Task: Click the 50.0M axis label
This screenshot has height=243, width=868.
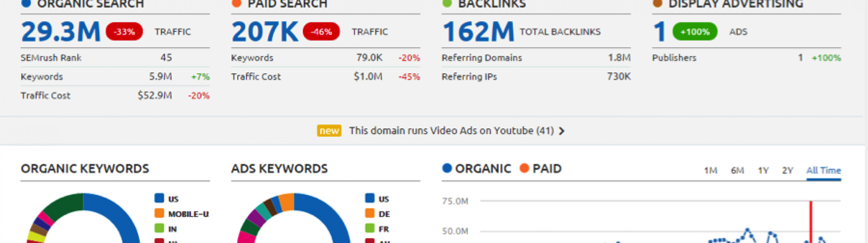Action: pyautogui.click(x=455, y=231)
